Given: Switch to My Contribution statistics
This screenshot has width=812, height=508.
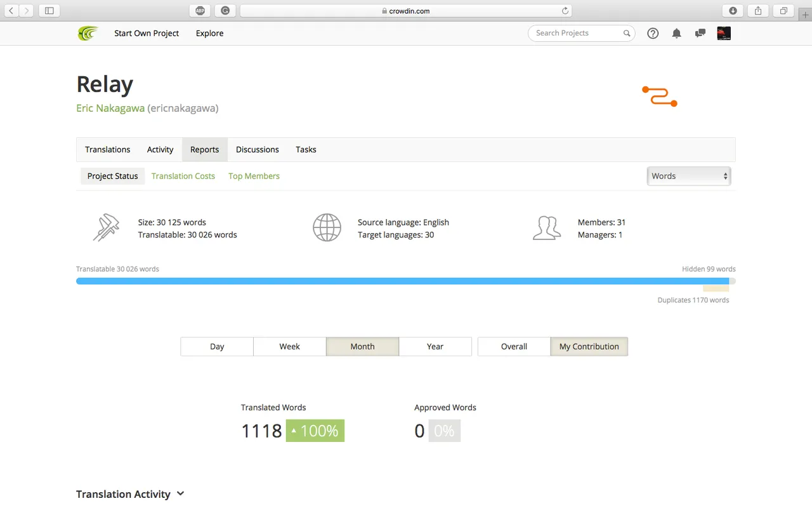Looking at the screenshot, I should (x=589, y=346).
